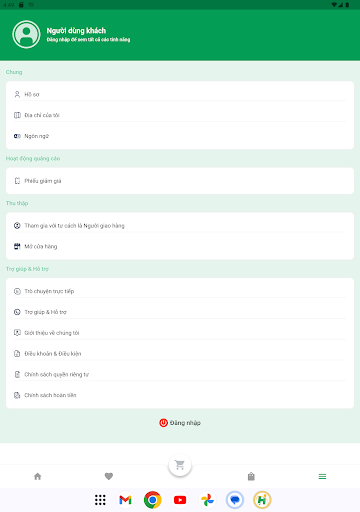Open Phiếu giảm giá coupons

pyautogui.click(x=180, y=181)
